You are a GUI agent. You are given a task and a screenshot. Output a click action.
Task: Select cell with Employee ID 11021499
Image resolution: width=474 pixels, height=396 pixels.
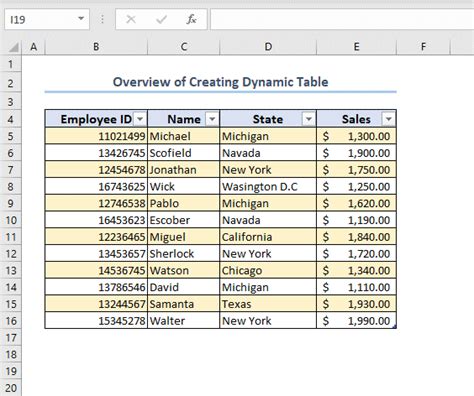(x=96, y=136)
